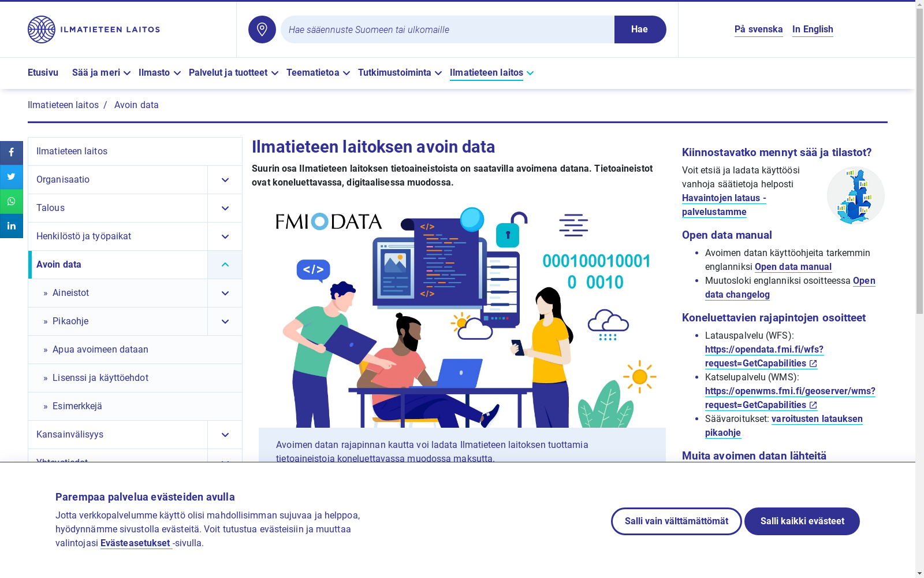Open the Palvelut ja tuotteet menu
Image resolution: width=924 pixels, height=578 pixels.
pyautogui.click(x=228, y=73)
